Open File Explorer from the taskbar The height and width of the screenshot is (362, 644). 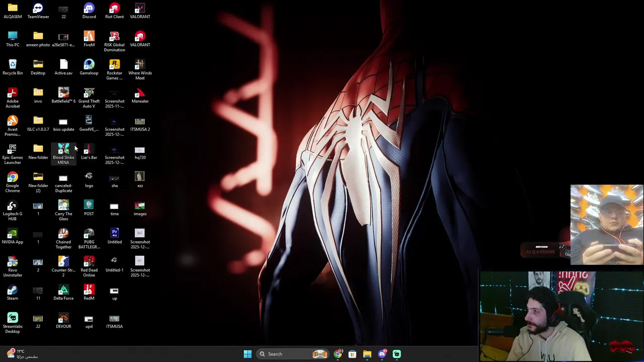367,354
